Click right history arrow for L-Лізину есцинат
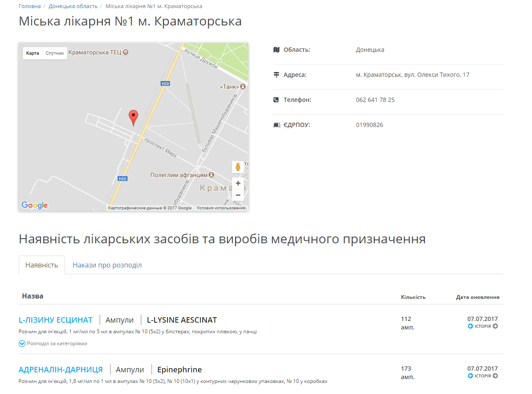 pos(495,326)
